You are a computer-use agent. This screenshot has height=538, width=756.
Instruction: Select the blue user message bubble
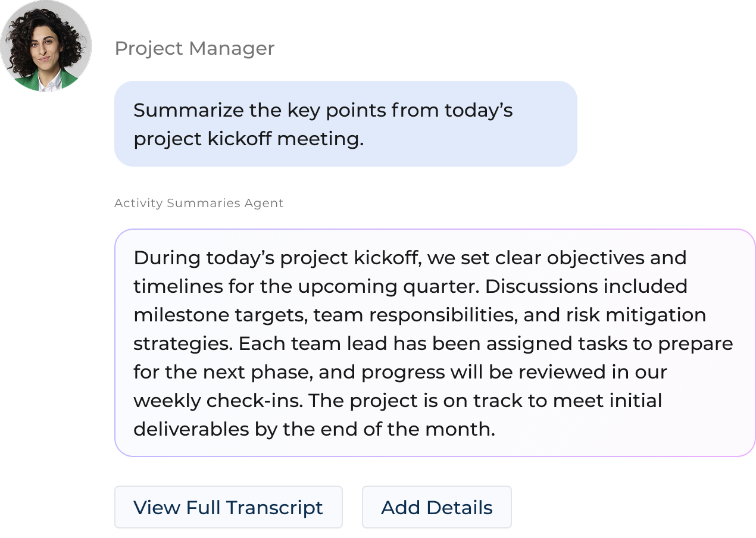coord(345,124)
